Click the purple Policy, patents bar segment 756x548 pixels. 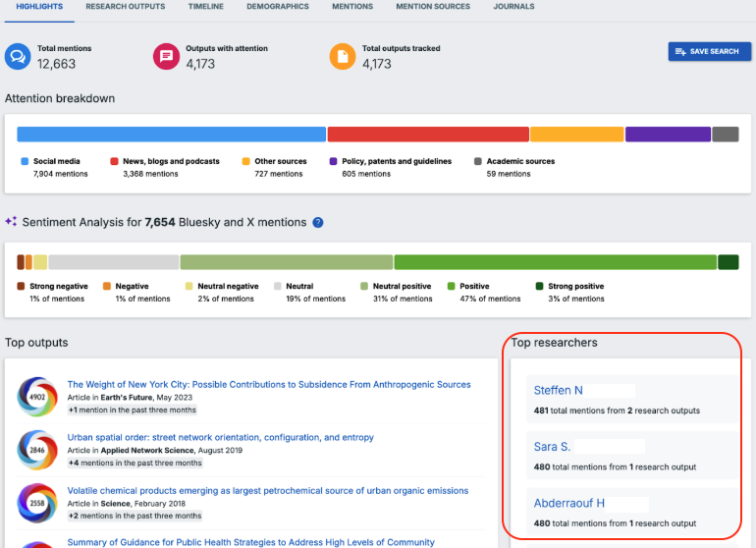[668, 135]
